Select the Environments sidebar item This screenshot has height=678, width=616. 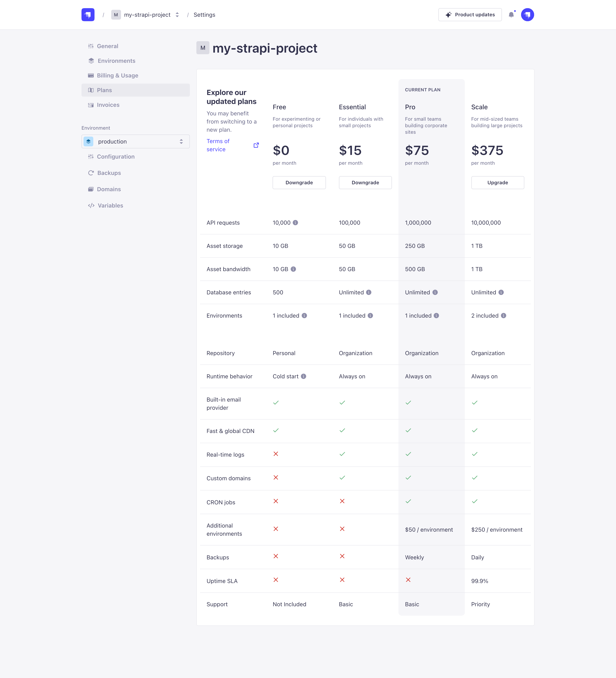[116, 61]
